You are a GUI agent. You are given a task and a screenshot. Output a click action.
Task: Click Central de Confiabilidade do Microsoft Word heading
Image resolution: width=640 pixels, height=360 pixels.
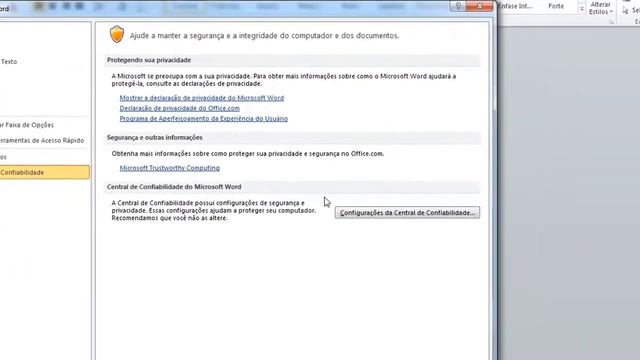[174, 187]
